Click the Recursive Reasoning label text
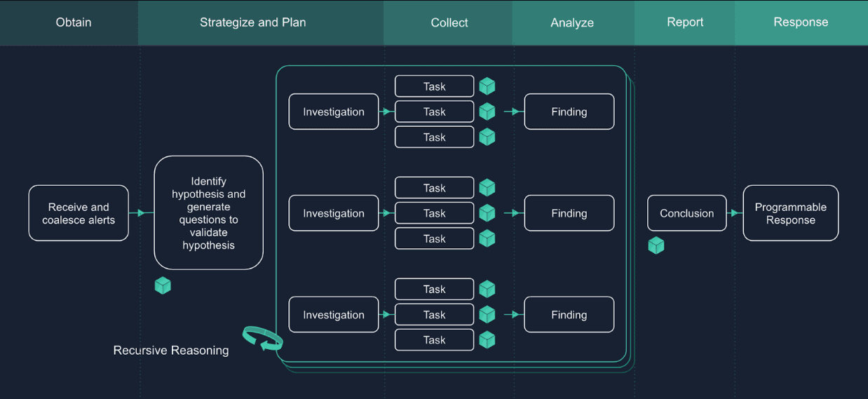 pyautogui.click(x=171, y=350)
